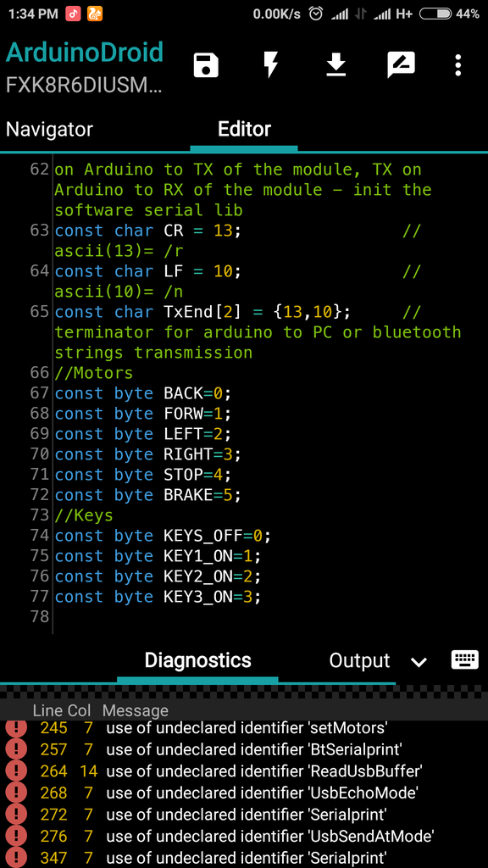Save the sketch using floppy disk icon
Image resolution: width=488 pixels, height=868 pixels.
click(206, 66)
